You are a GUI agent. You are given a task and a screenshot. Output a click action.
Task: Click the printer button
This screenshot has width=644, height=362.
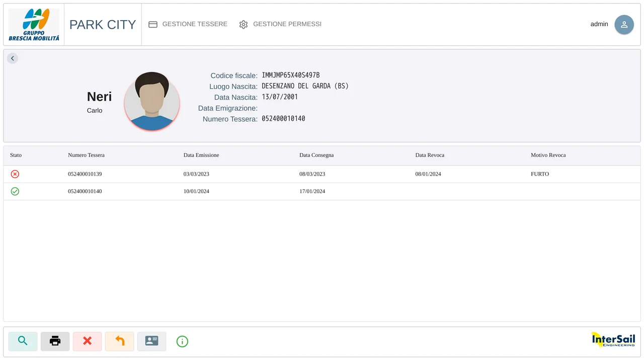(x=55, y=341)
